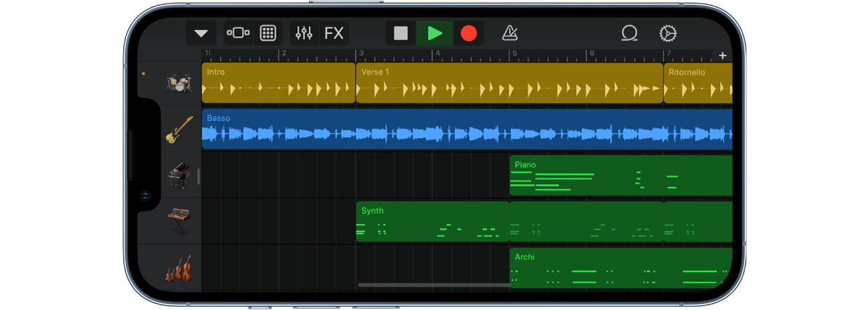Add song section with plus button
The image size is (868, 310).
click(722, 56)
